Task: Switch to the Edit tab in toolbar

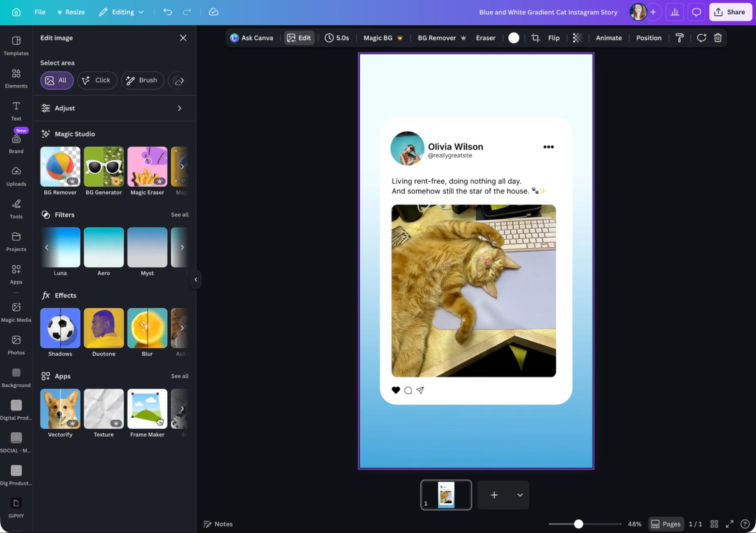Action: [x=299, y=38]
